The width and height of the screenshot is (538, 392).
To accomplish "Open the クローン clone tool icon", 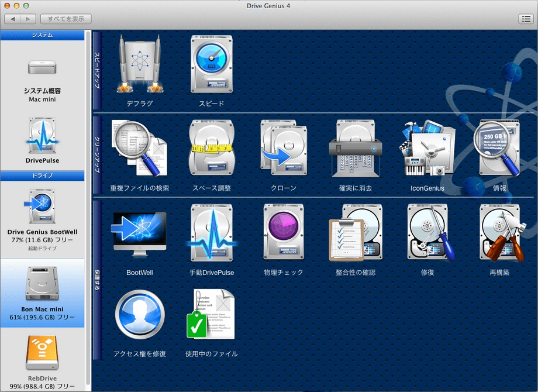I will [284, 147].
